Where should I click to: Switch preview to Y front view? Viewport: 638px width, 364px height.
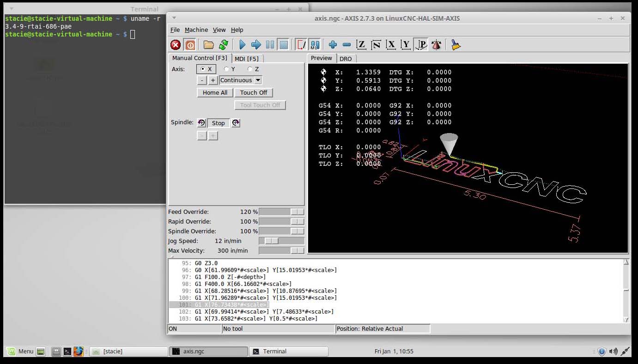406,45
